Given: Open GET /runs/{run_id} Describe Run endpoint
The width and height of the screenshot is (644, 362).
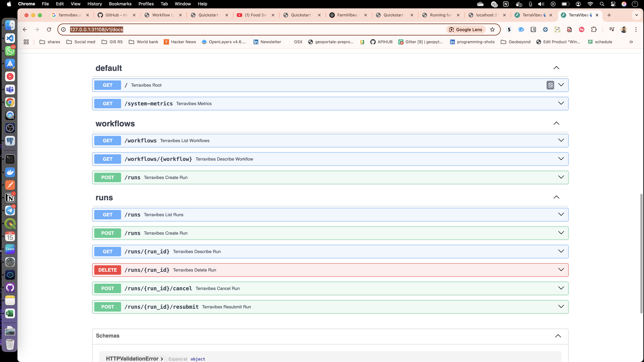Looking at the screenshot, I should click(x=330, y=252).
